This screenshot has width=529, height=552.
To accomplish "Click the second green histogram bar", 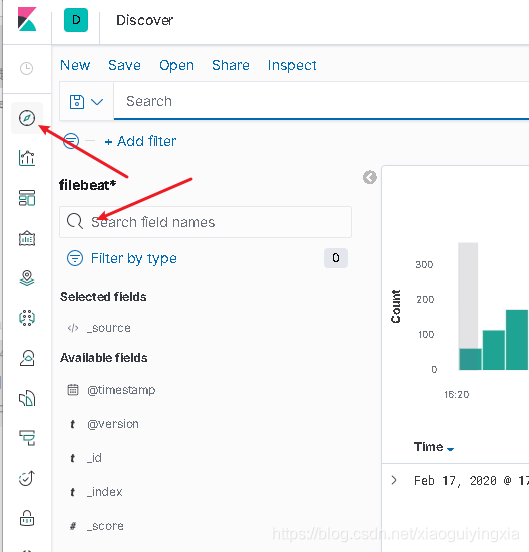I will 493,350.
